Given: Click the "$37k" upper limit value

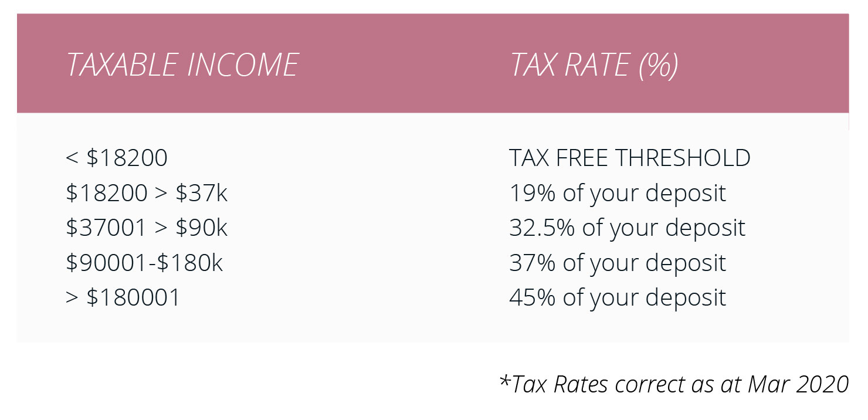Looking at the screenshot, I should (201, 193).
